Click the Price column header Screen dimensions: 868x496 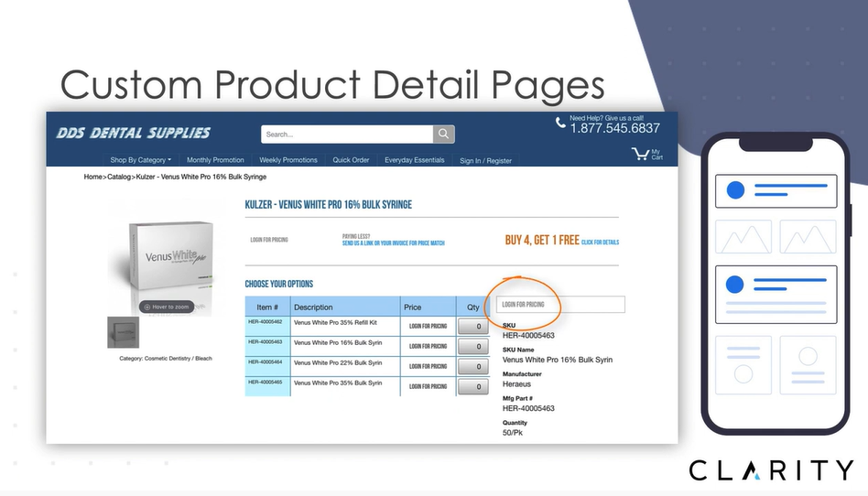point(428,307)
